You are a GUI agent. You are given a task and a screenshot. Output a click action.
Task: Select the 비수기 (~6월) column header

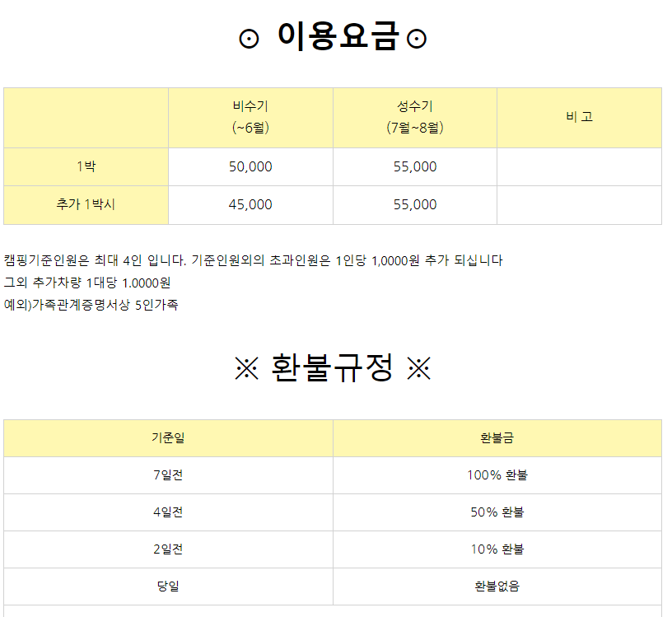click(250, 117)
